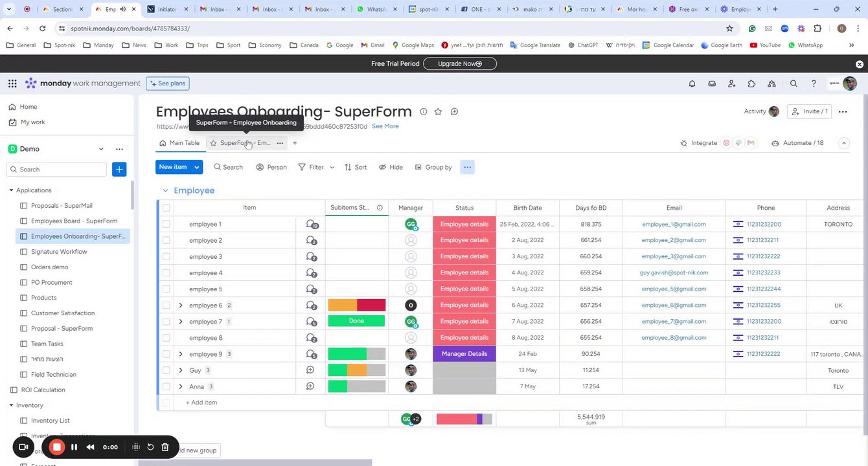Viewport: 868px width, 466px height.
Task: Click Invite / 1 button
Action: pyautogui.click(x=810, y=111)
